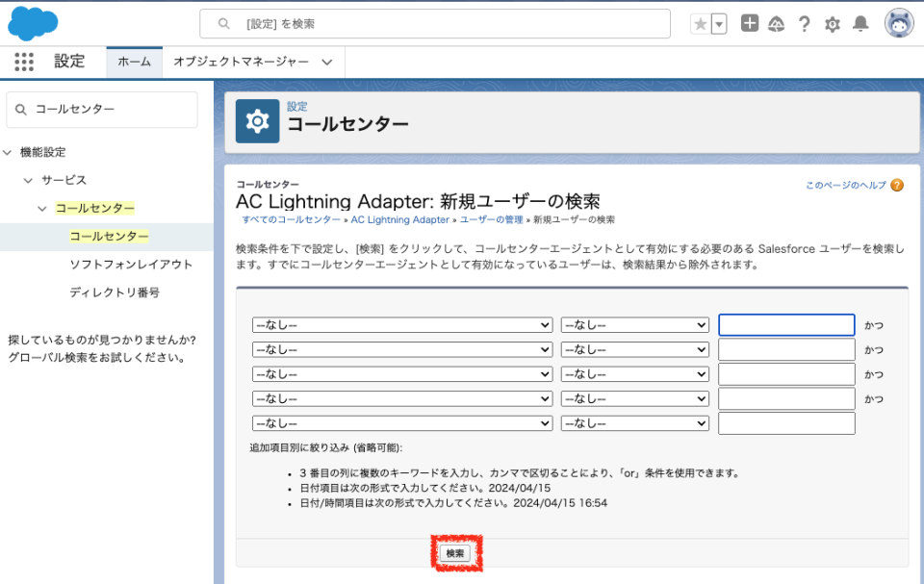Open ソフトフォンレイアウト in sidebar
This screenshot has height=584, width=924.
coord(131,265)
